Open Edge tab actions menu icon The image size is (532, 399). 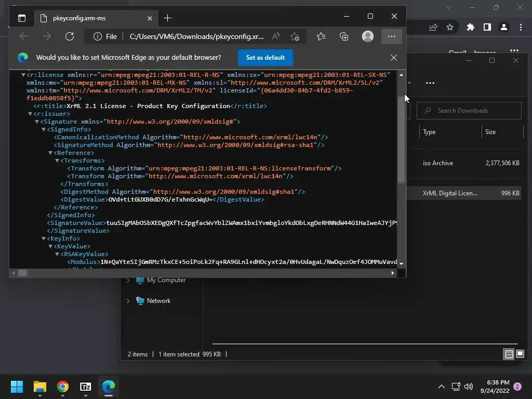pyautogui.click(x=22, y=18)
